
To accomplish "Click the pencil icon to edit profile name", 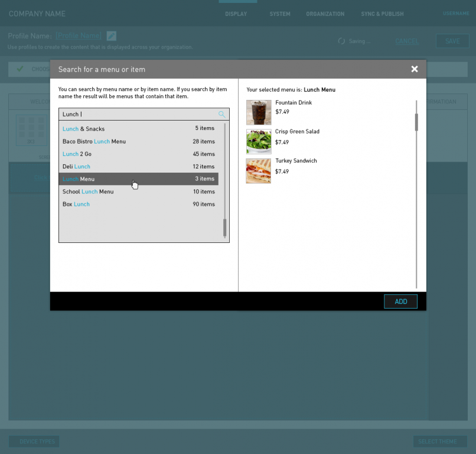I will point(112,36).
